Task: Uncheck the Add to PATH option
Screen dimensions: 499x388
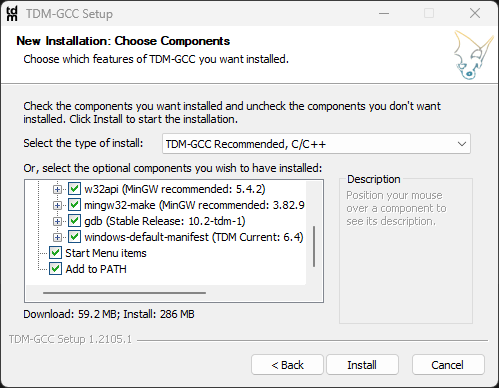Action: tap(55, 269)
